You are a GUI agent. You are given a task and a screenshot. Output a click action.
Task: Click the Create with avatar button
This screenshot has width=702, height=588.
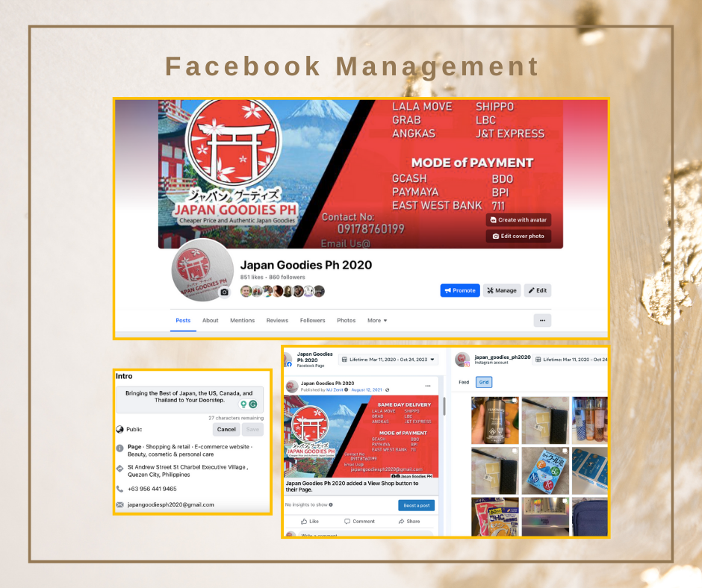[x=518, y=219]
